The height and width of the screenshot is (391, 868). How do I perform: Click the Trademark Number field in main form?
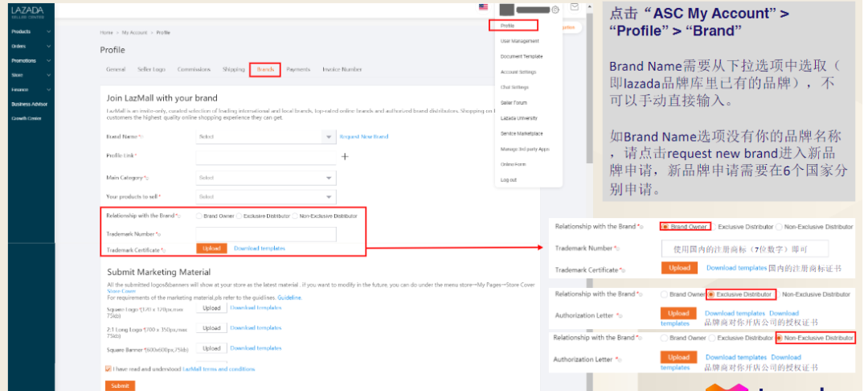coord(266,234)
